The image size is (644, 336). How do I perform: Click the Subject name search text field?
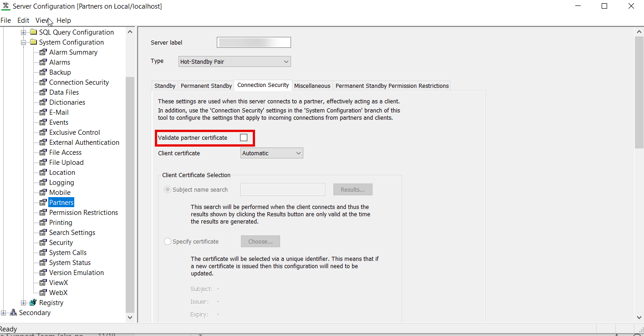coord(283,189)
